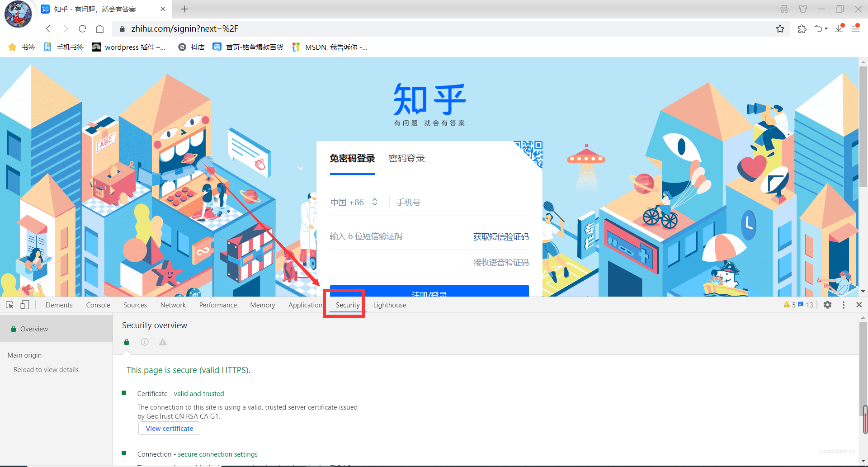Open the browser home page

[100, 29]
